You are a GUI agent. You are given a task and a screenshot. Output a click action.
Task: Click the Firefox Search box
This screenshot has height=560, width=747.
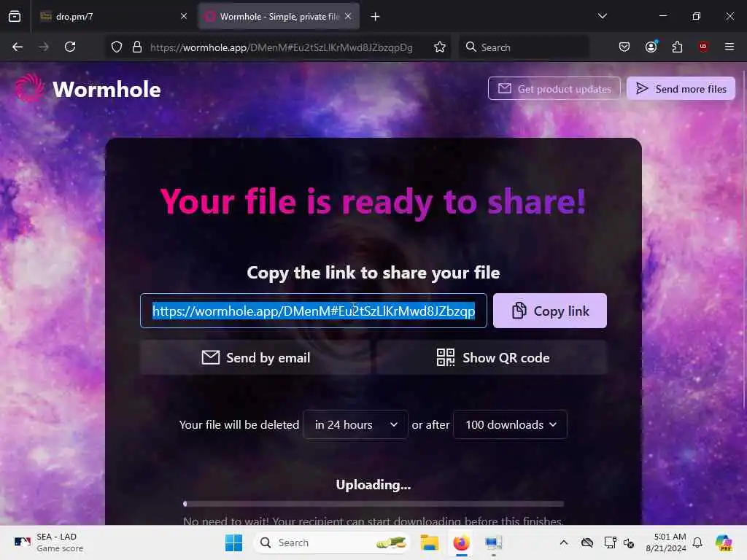click(x=524, y=47)
